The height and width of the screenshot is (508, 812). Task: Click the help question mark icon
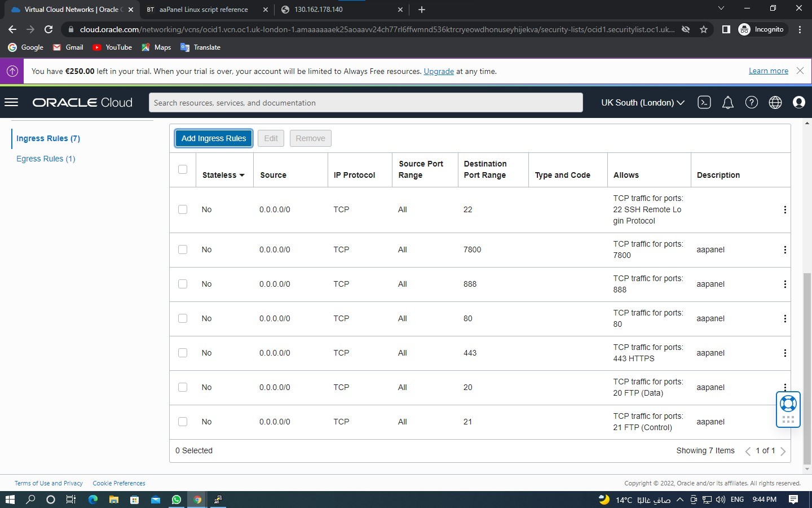[751, 102]
